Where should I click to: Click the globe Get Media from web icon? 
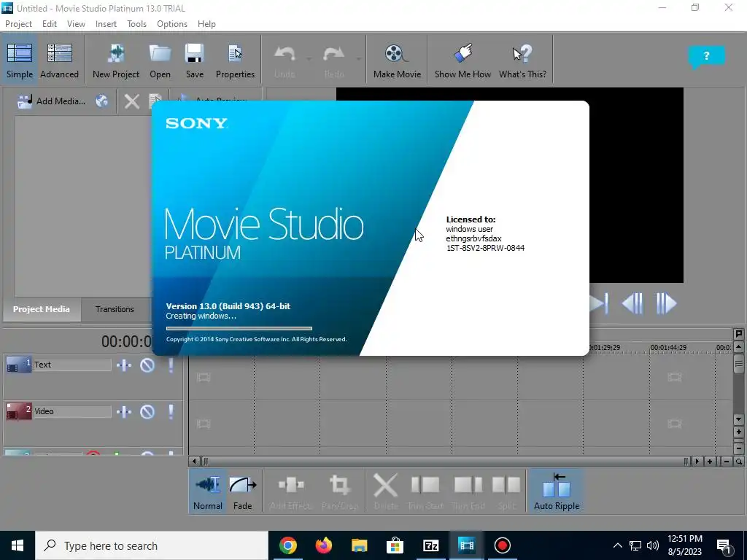coord(101,101)
